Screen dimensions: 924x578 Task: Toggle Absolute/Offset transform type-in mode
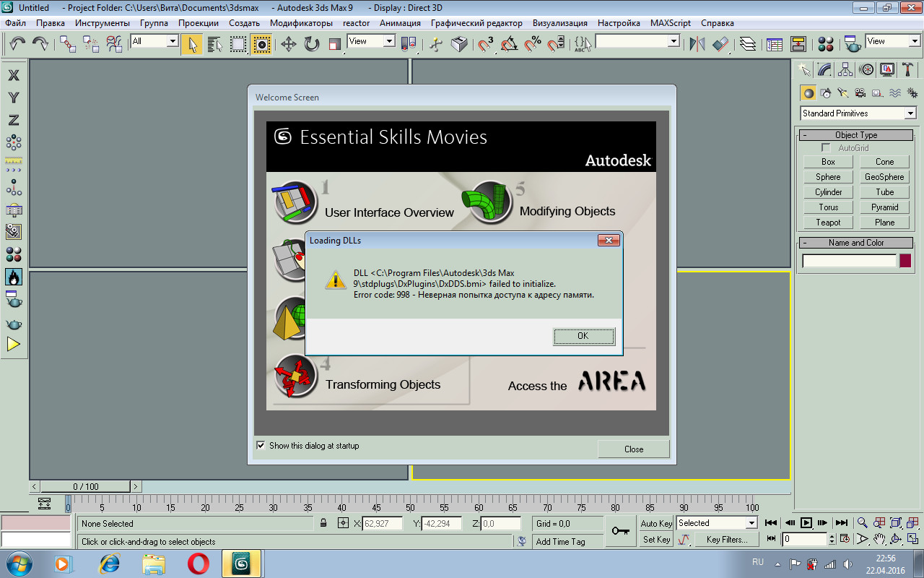point(343,523)
